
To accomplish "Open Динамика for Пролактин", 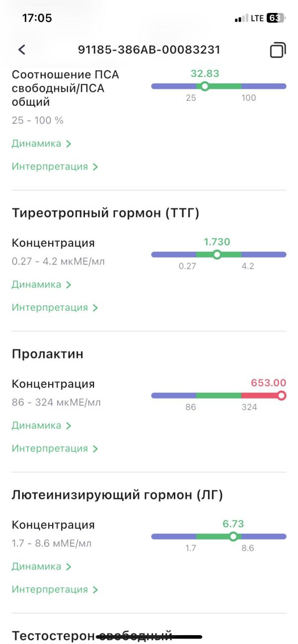I will point(41,426).
